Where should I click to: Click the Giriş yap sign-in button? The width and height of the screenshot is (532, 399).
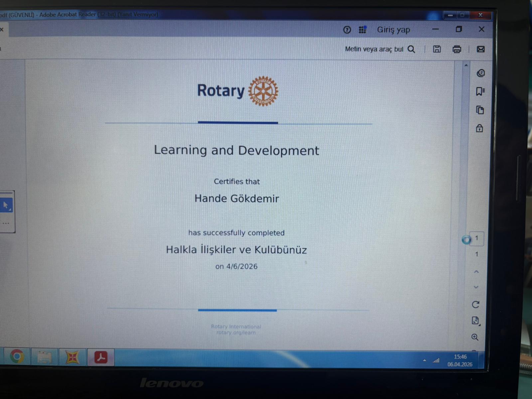(393, 30)
